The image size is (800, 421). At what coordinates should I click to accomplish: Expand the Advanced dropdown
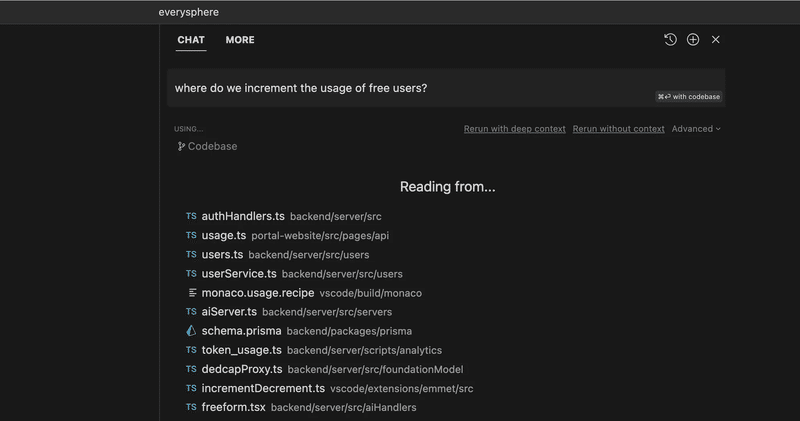(696, 129)
